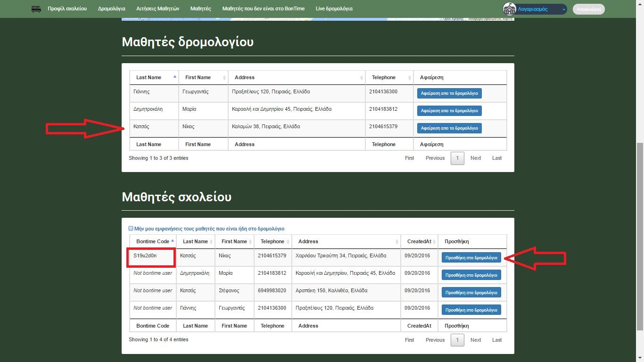
Task: Sort school students table by First Name
Action: [x=234, y=241]
